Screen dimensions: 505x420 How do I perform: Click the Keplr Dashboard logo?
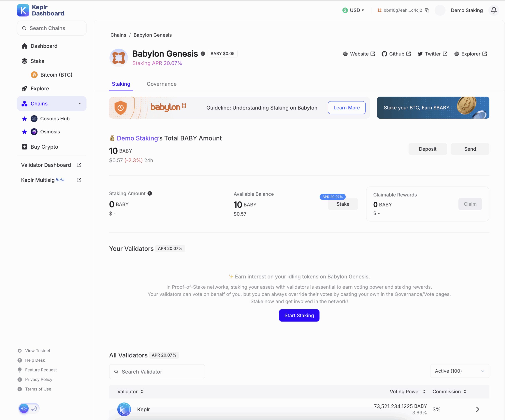[40, 10]
